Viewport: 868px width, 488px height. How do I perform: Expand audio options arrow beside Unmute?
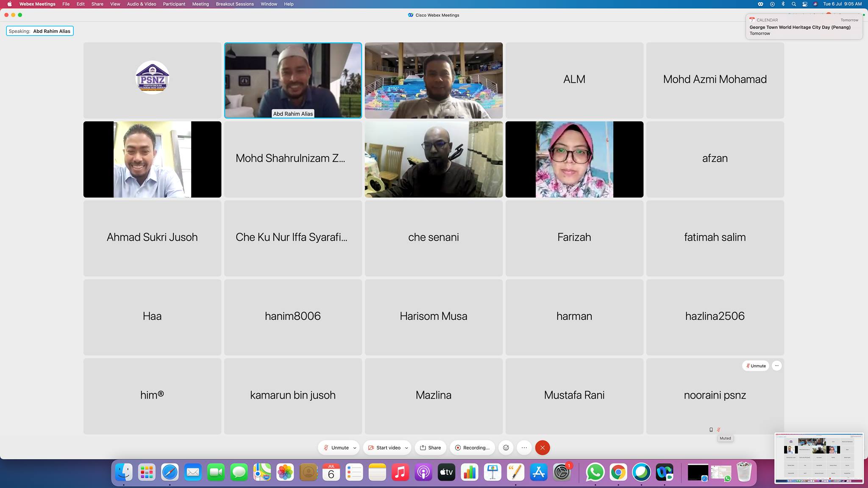pyautogui.click(x=355, y=448)
